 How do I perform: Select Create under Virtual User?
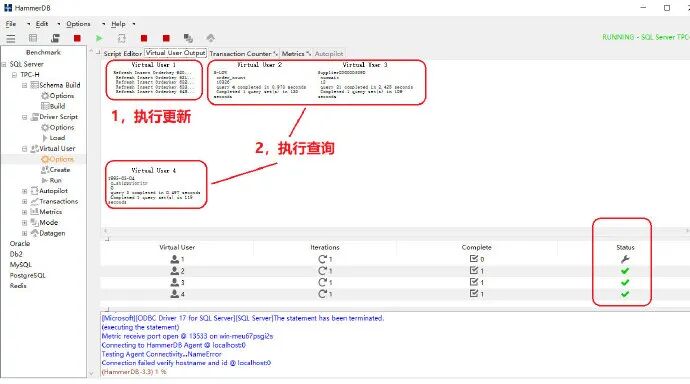pos(56,169)
